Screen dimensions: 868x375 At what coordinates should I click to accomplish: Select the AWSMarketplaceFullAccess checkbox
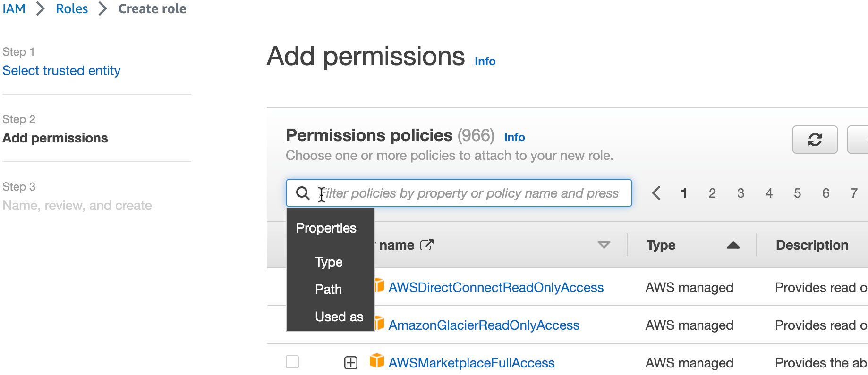(292, 362)
